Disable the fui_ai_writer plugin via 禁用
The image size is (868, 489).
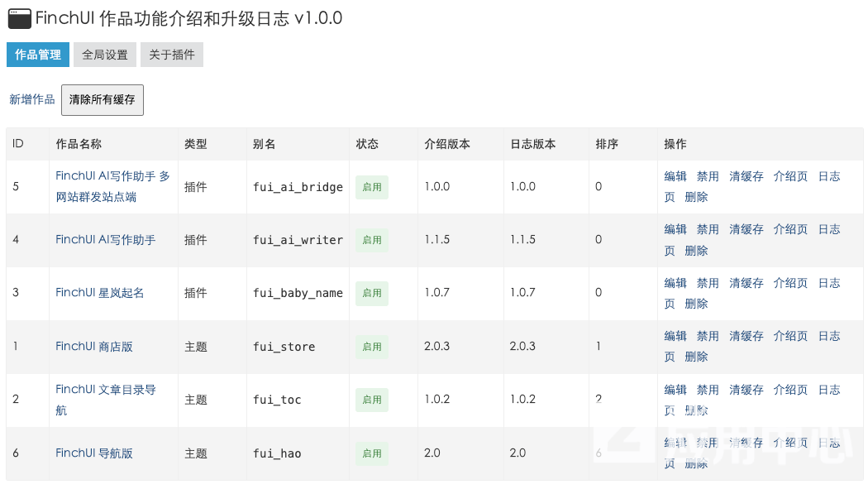pos(708,229)
